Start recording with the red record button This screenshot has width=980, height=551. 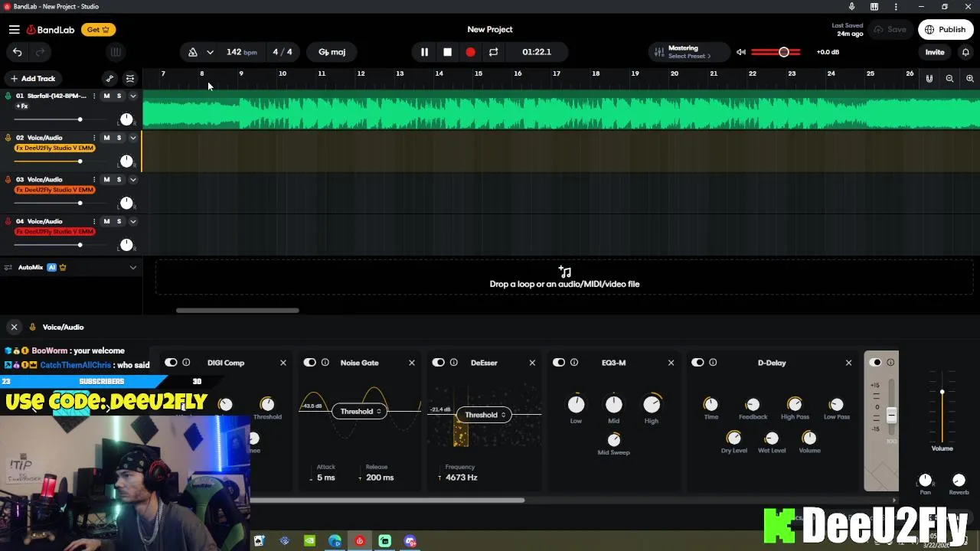pyautogui.click(x=470, y=52)
